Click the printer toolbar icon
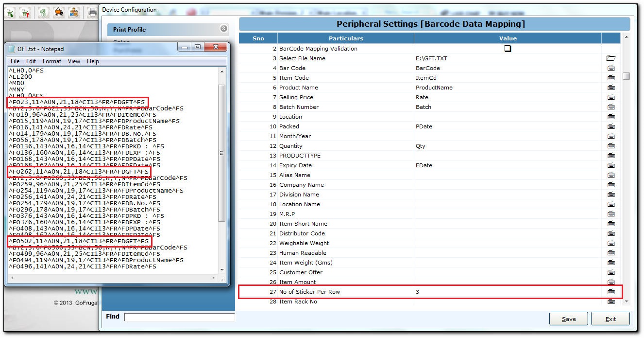 (x=92, y=12)
